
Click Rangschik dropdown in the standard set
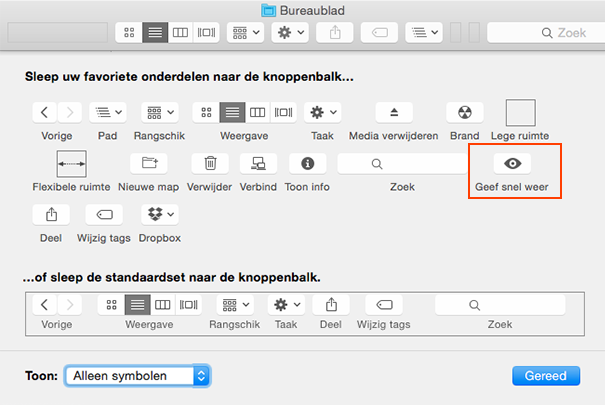coord(235,305)
